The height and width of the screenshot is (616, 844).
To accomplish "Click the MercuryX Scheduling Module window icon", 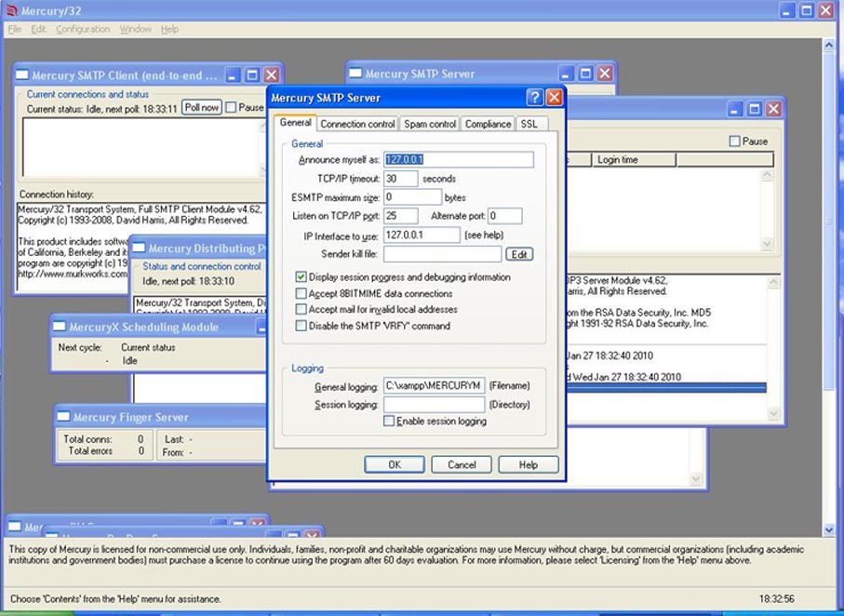I will click(x=60, y=327).
